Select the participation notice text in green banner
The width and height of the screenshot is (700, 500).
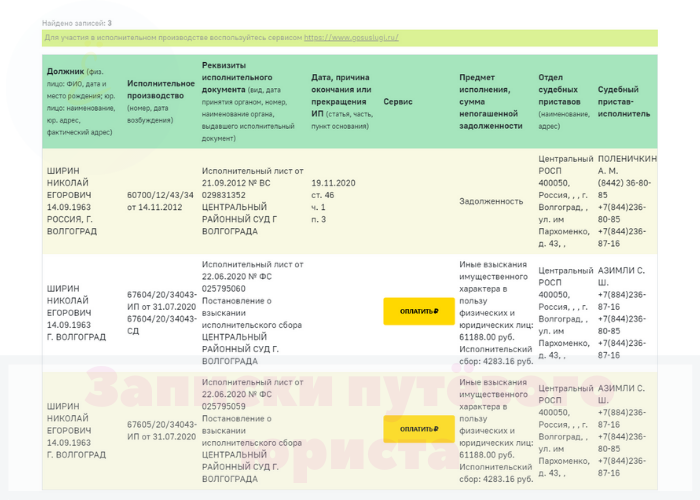tap(221, 38)
